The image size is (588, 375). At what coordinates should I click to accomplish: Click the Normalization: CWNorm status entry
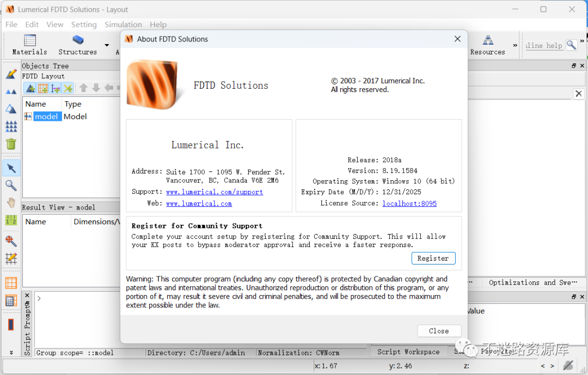(x=298, y=353)
